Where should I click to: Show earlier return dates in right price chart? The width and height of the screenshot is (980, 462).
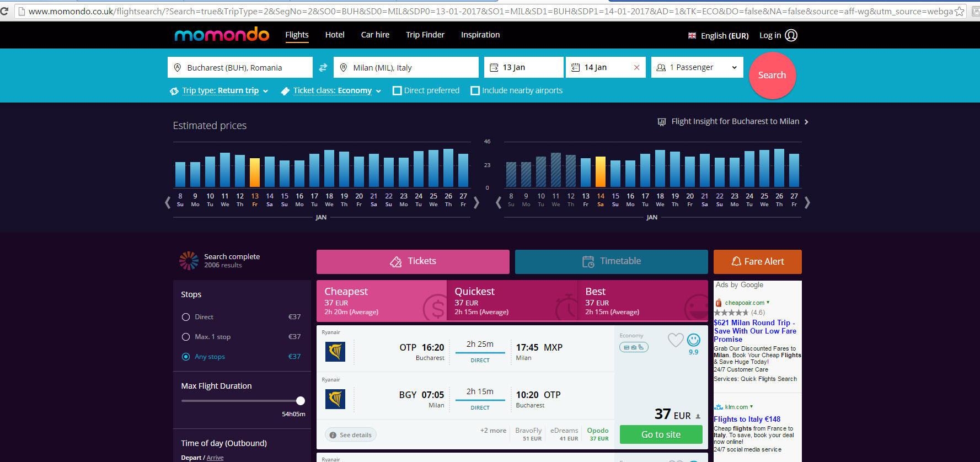click(499, 202)
